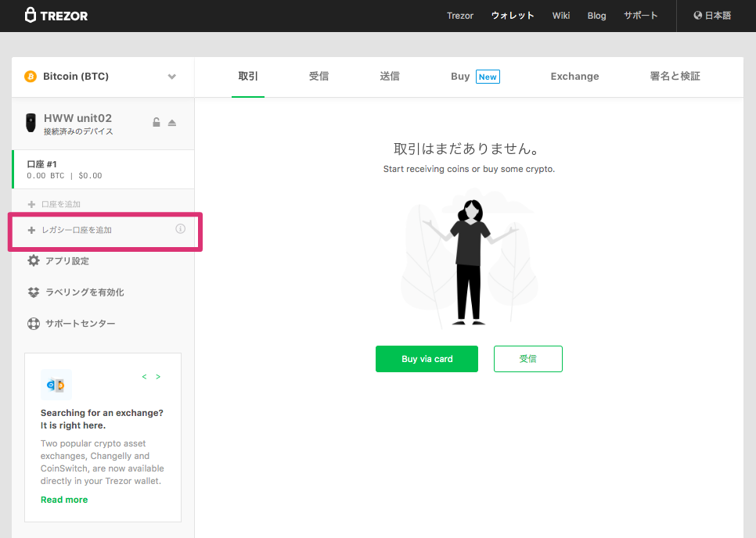Open the ウォレット nav item
756x538 pixels.
tap(513, 16)
